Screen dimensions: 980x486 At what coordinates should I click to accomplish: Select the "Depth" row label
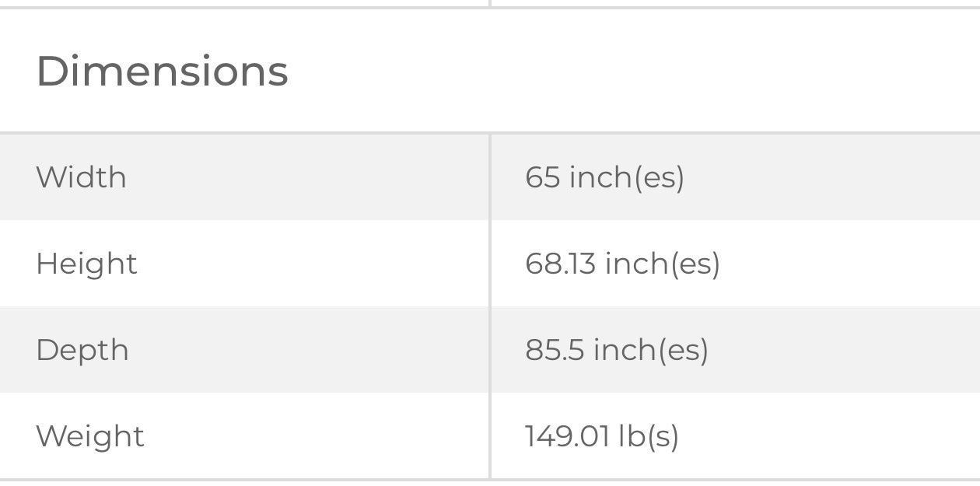[82, 350]
